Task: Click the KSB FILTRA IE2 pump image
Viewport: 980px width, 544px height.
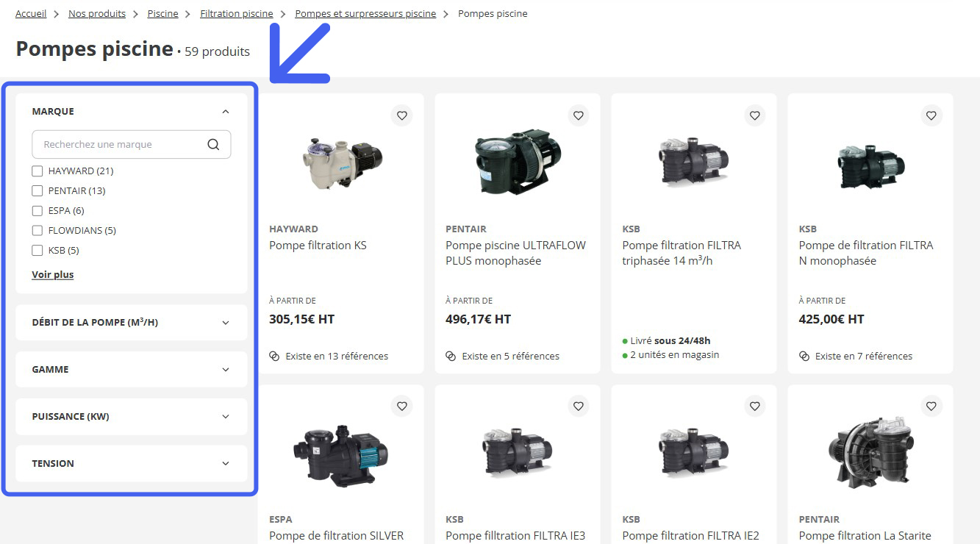Action: [x=694, y=452]
